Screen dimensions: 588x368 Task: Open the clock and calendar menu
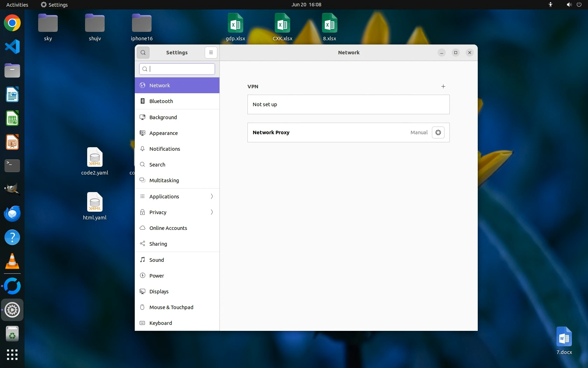pyautogui.click(x=306, y=5)
